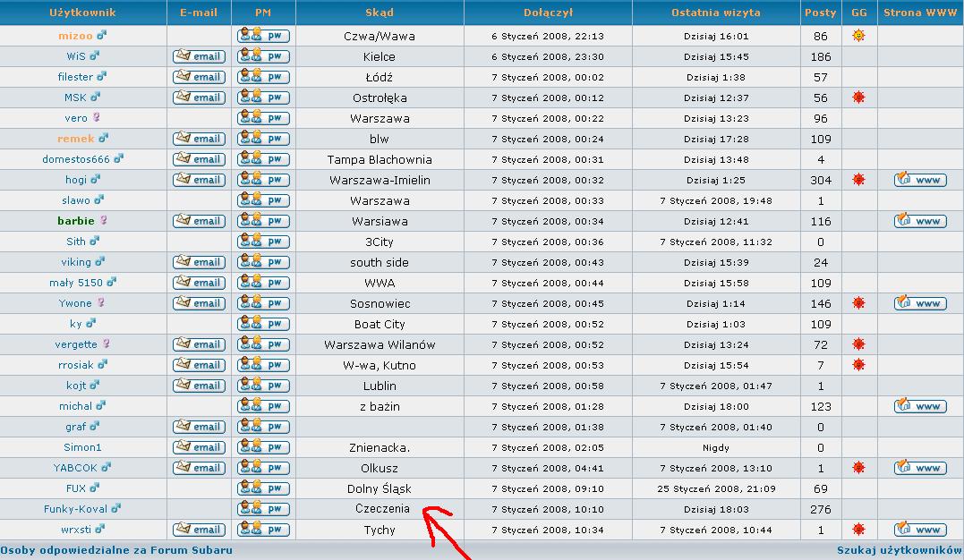Click the pw button for Sith
The image size is (964, 560).
263,242
